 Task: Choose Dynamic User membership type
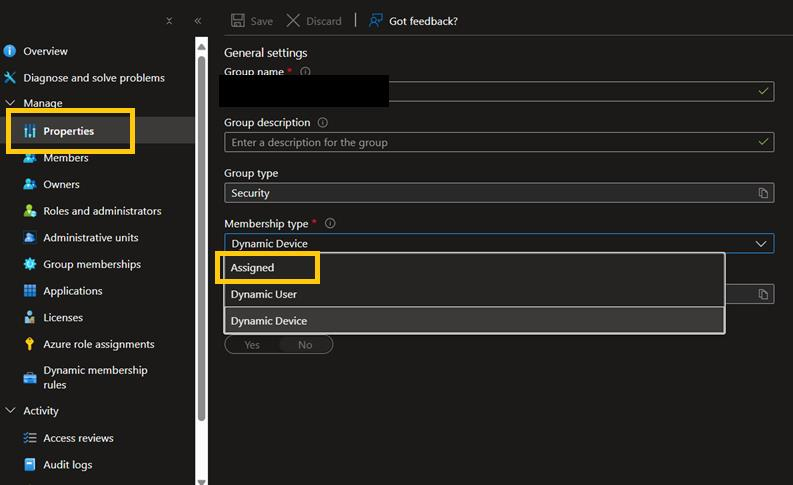point(474,294)
